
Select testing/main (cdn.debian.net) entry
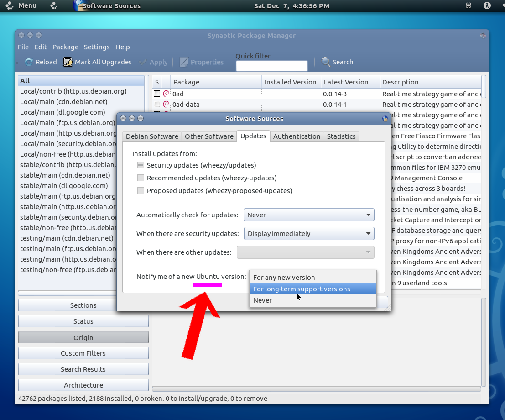68,238
